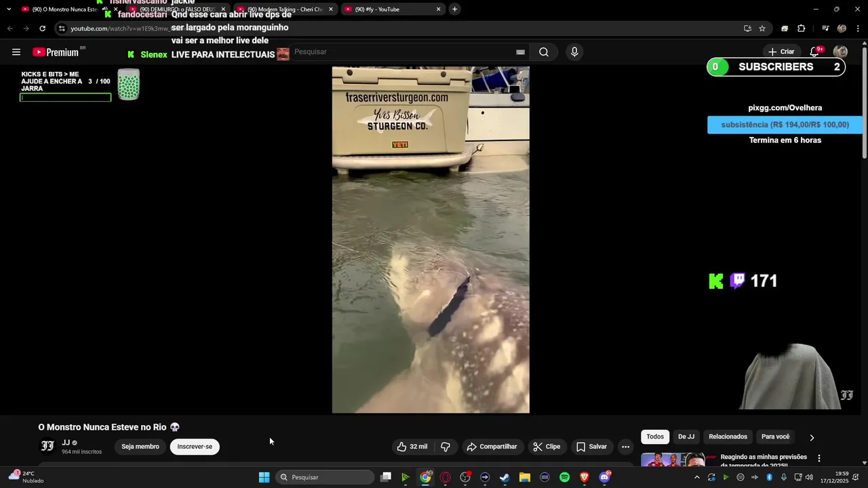Viewport: 868px width, 488px height.
Task: Select the Relacionados filter chip
Action: click(728, 437)
